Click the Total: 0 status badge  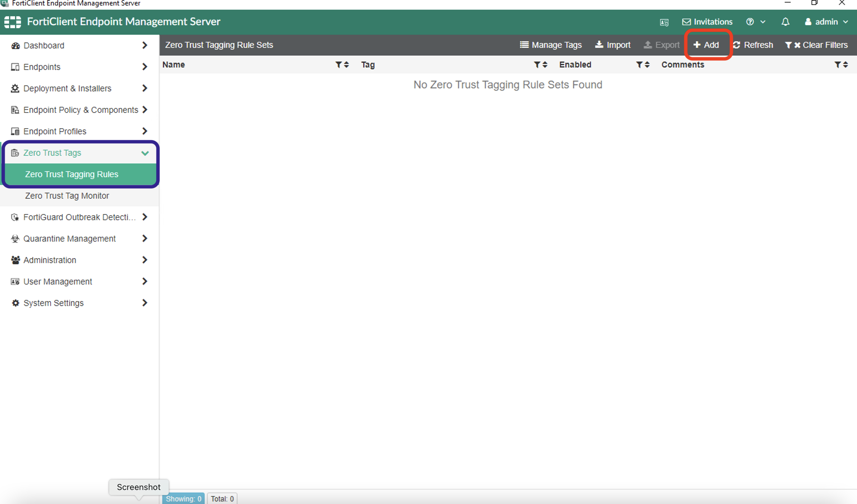222,499
